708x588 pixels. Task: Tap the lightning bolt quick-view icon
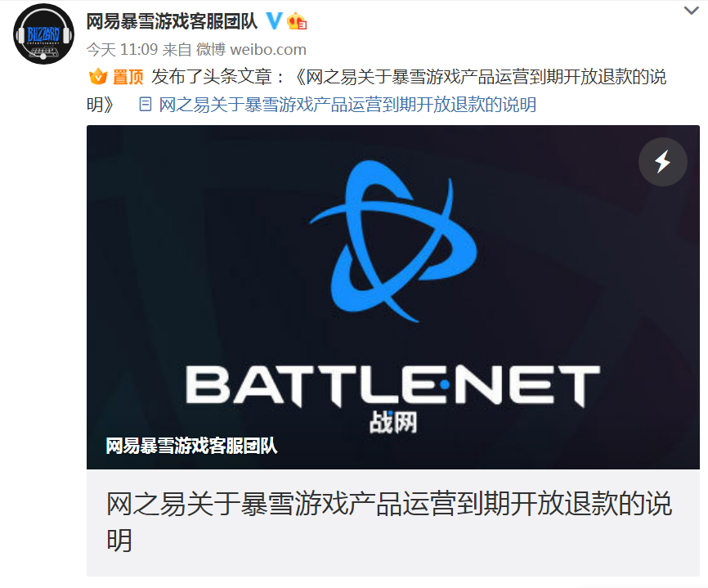(x=662, y=162)
